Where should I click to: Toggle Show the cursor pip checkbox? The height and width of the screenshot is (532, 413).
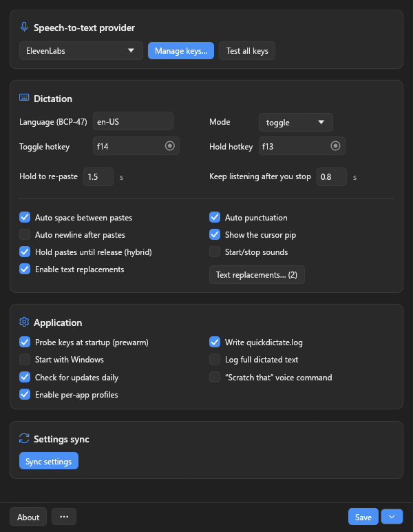point(215,234)
